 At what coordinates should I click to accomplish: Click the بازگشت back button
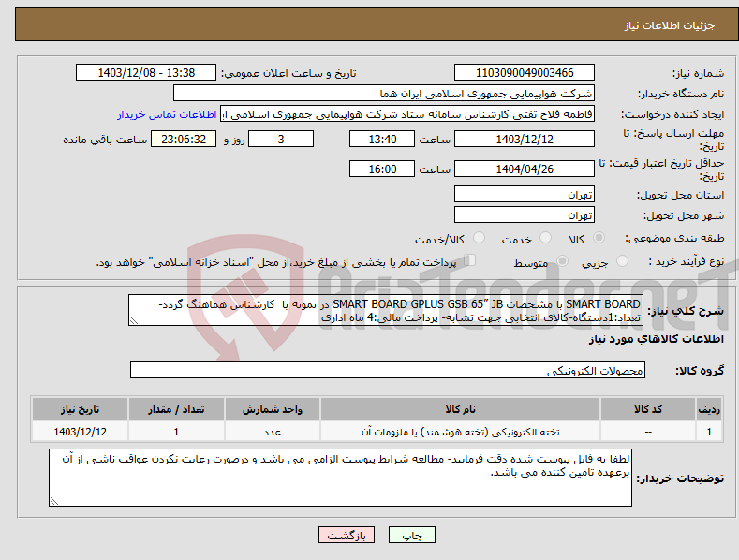point(347,536)
